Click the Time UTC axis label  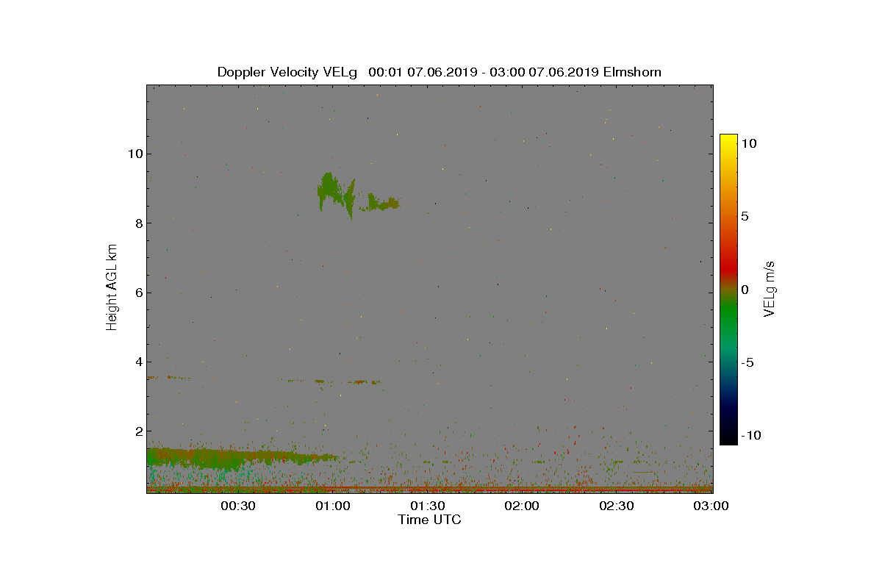(x=429, y=520)
